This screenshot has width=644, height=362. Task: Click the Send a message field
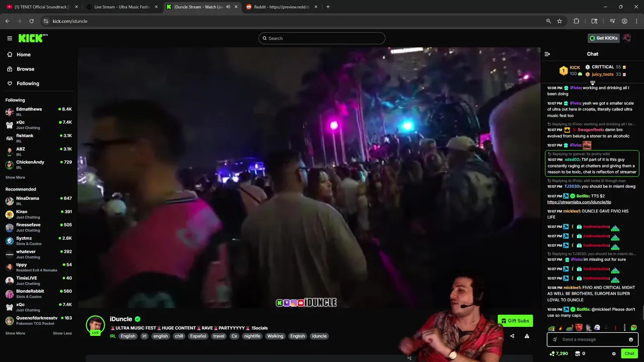coord(592,339)
